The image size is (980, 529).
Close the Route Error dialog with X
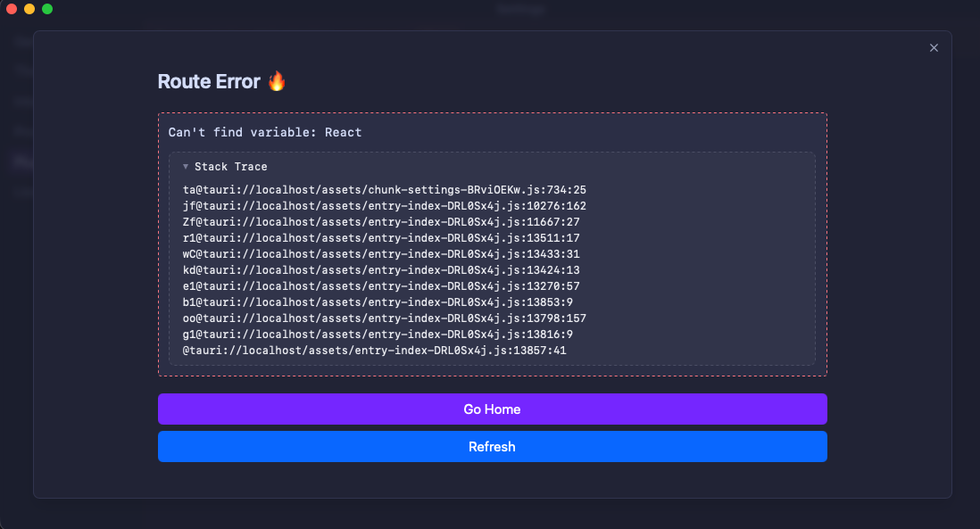coord(934,48)
